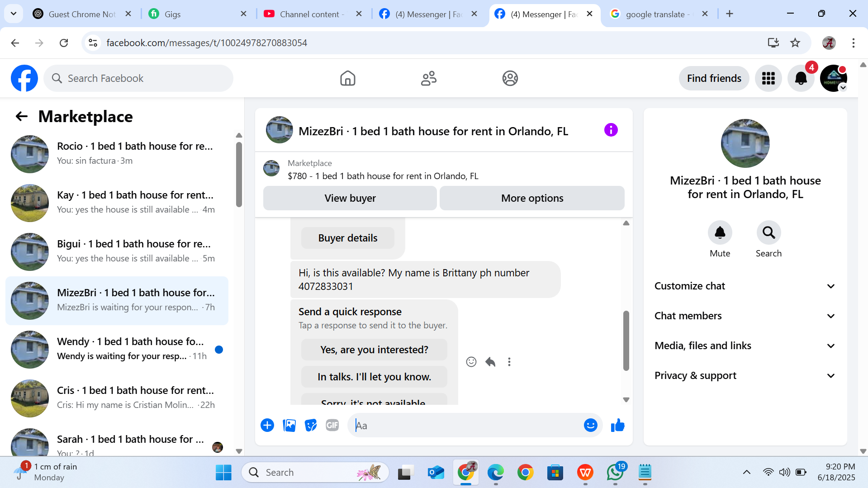The height and width of the screenshot is (488, 868).
Task: Open the listing thumbnail in right panel
Action: (745, 143)
